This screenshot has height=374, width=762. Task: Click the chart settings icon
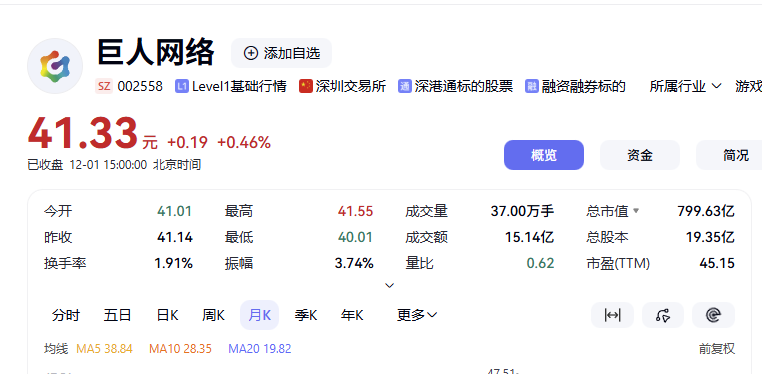pyautogui.click(x=713, y=315)
